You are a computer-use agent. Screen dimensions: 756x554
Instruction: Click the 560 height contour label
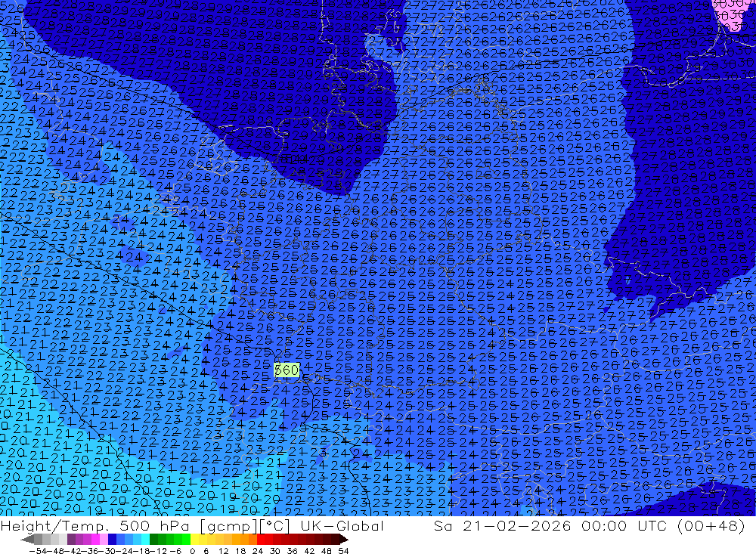(x=287, y=370)
